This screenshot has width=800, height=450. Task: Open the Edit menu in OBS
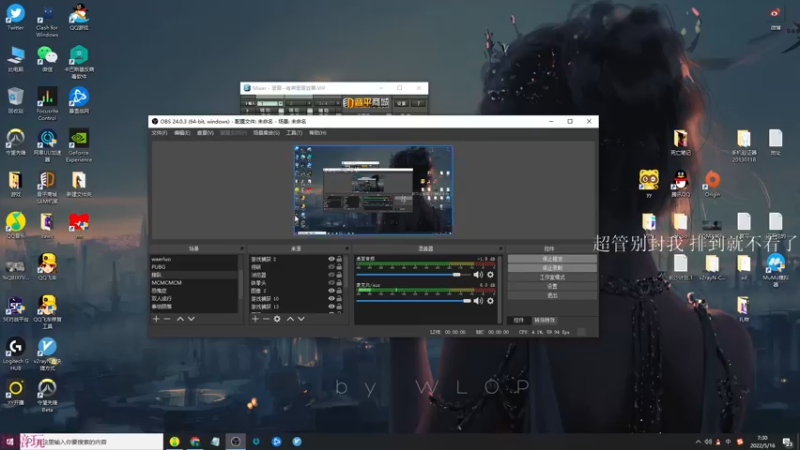pyautogui.click(x=182, y=133)
